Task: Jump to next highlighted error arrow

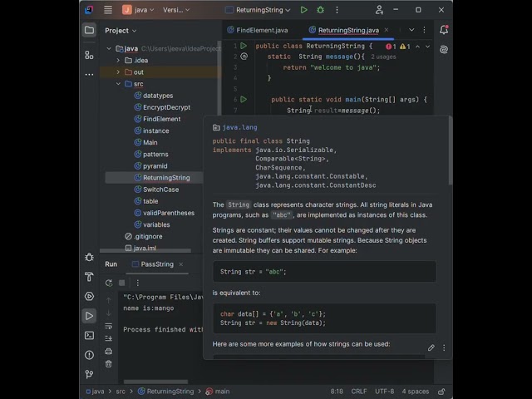Action: click(x=427, y=47)
